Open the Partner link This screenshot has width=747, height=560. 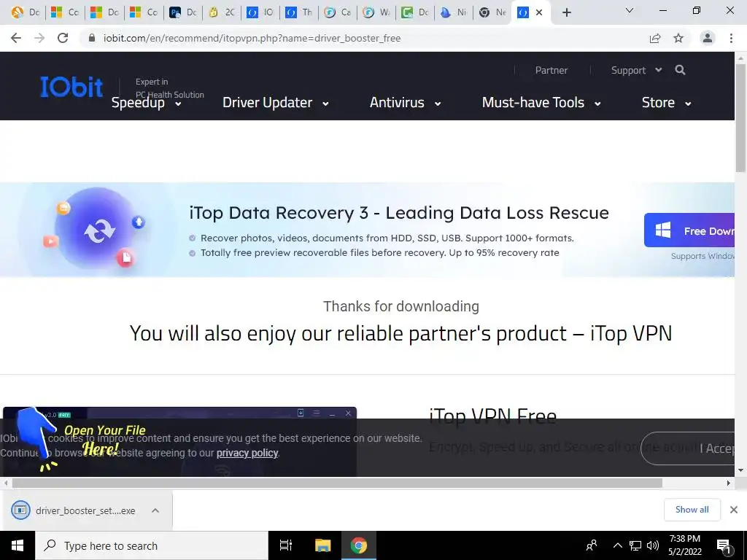tap(551, 71)
